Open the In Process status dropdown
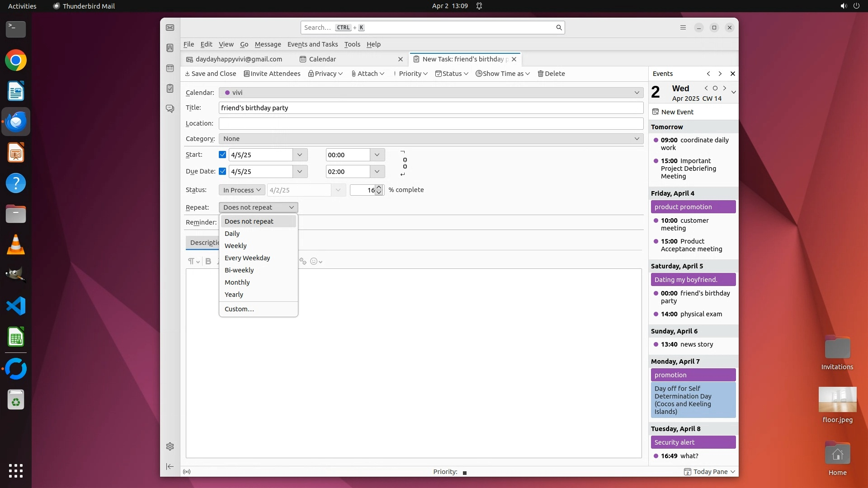This screenshot has width=868, height=488. 242,190
